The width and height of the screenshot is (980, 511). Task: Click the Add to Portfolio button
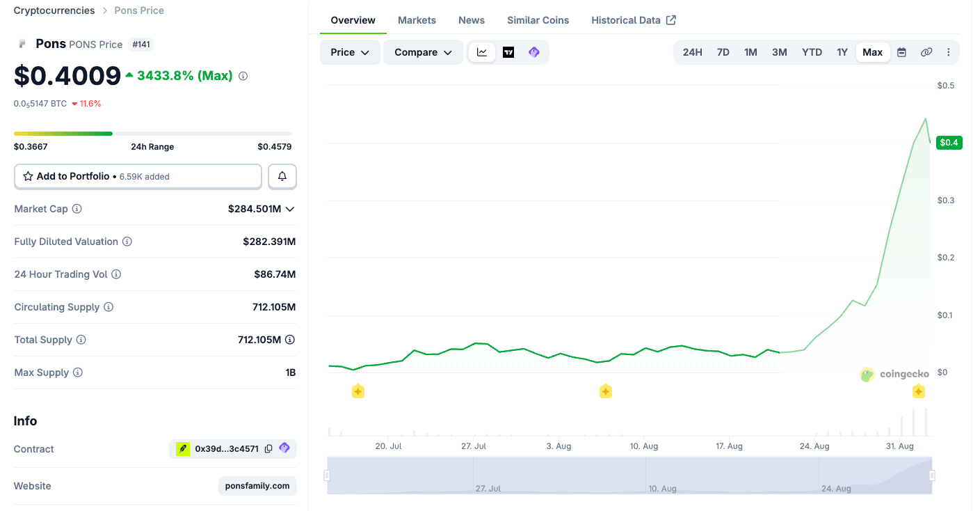coord(138,176)
